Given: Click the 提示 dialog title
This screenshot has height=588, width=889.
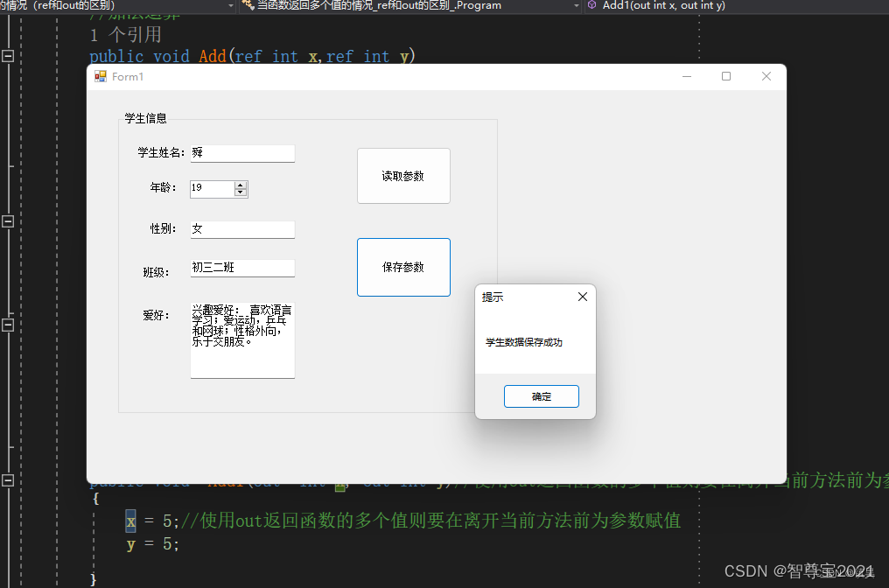Looking at the screenshot, I should (x=492, y=297).
